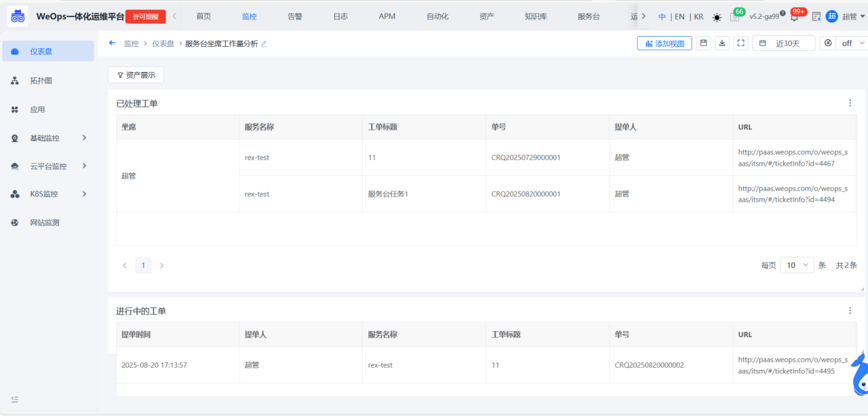This screenshot has width=868, height=416.
Task: Switch language to EN
Action: (679, 17)
